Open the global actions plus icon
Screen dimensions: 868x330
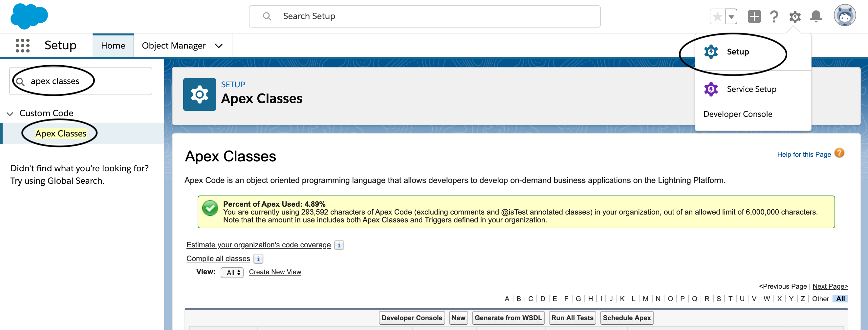pos(754,16)
